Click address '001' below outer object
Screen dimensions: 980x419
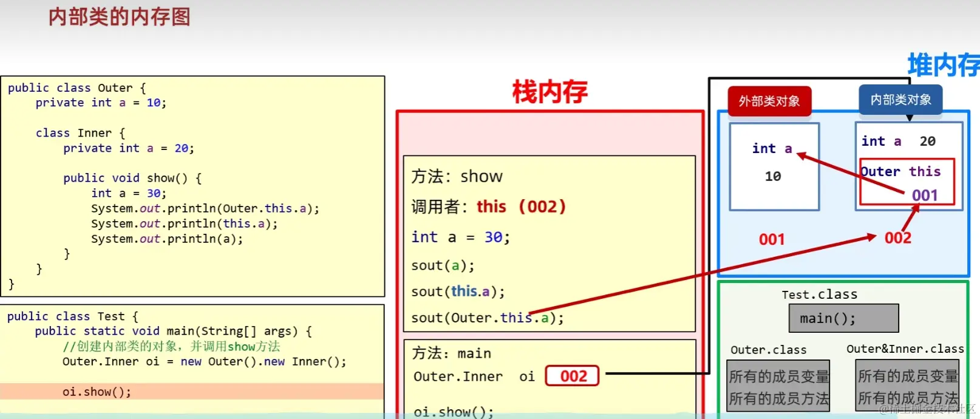pyautogui.click(x=772, y=239)
